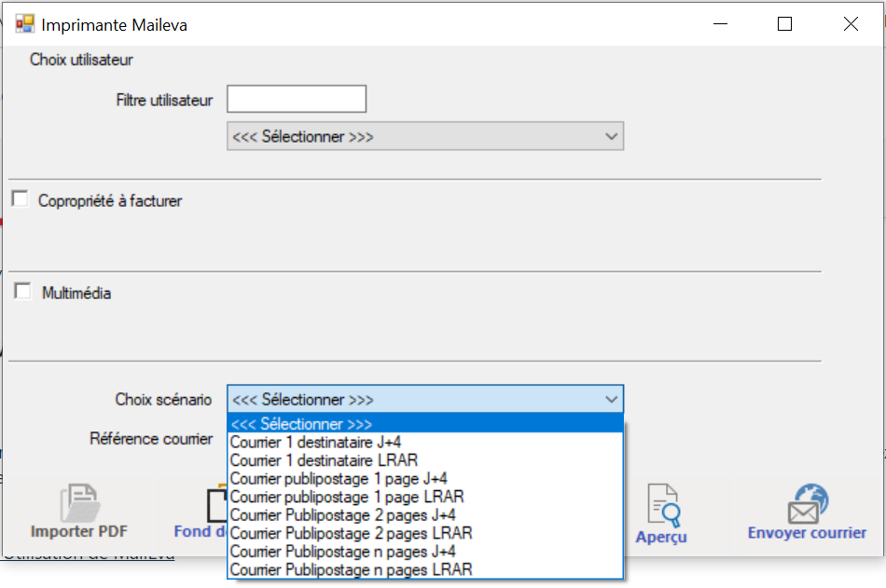Pick Courrier publipostage 1 page LRAR
The width and height of the screenshot is (886, 588).
pyautogui.click(x=425, y=497)
